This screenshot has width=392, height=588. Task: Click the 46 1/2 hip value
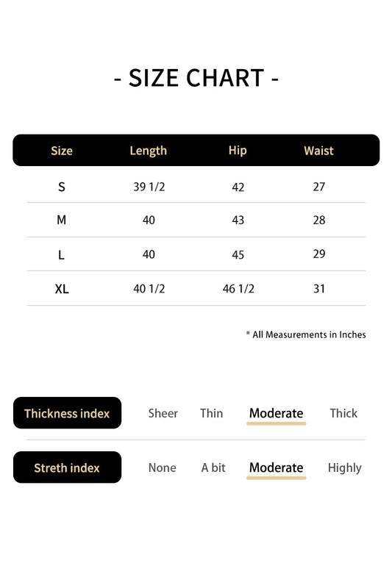(238, 289)
